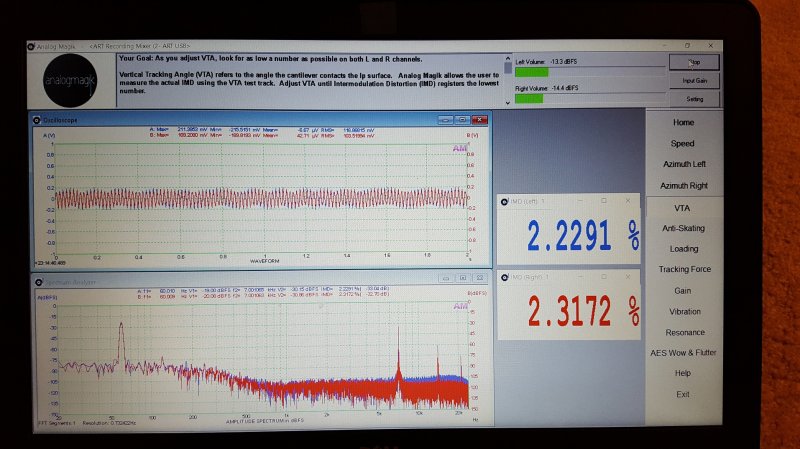Click the Analog Magik title bar icon
This screenshot has height=449, width=800.
pos(31,46)
